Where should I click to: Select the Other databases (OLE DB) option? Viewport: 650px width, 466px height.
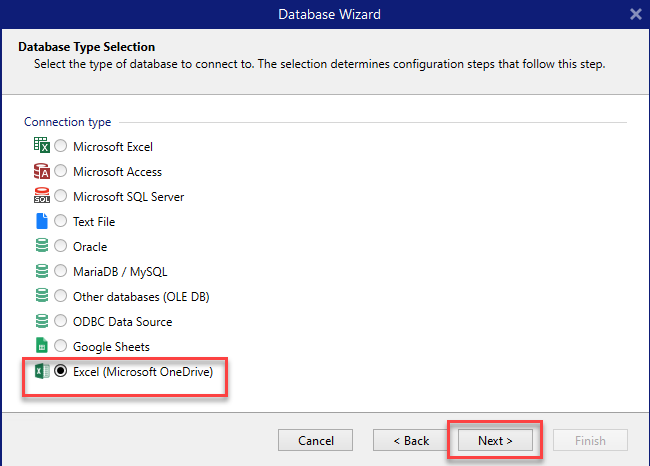61,297
